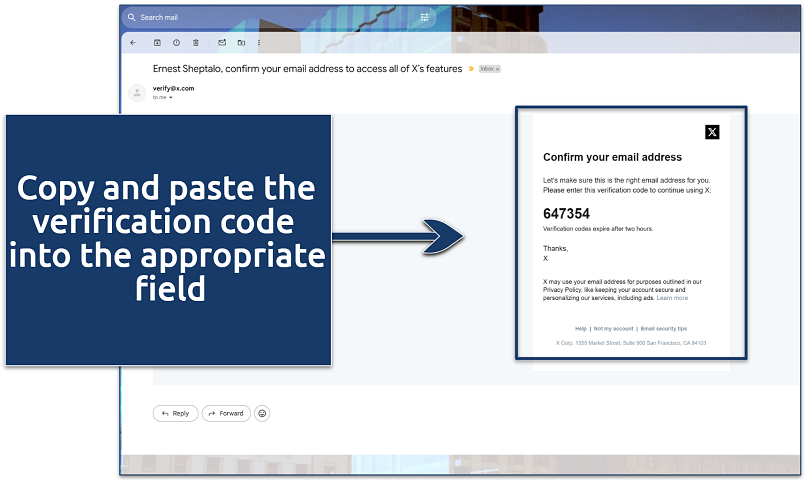Click the Reply button
The height and width of the screenshot is (480, 806).
[175, 413]
